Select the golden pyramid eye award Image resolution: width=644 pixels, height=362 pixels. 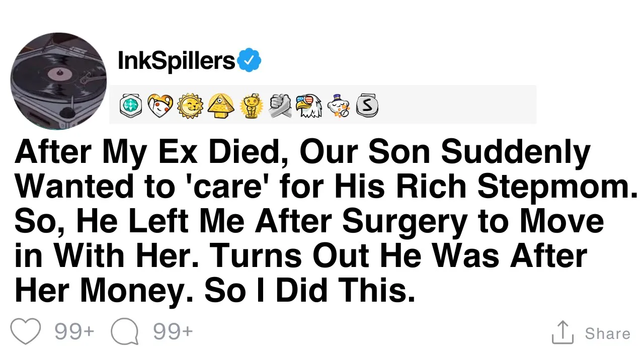point(221,106)
